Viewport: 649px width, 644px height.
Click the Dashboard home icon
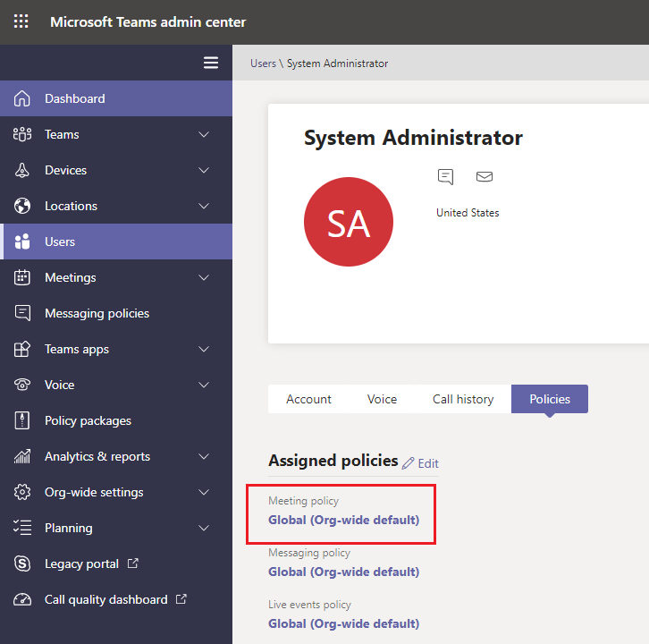(22, 98)
